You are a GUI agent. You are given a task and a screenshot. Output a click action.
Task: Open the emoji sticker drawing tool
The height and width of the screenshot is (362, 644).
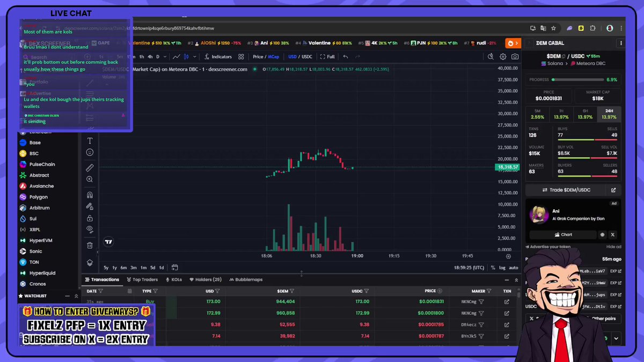[90, 152]
